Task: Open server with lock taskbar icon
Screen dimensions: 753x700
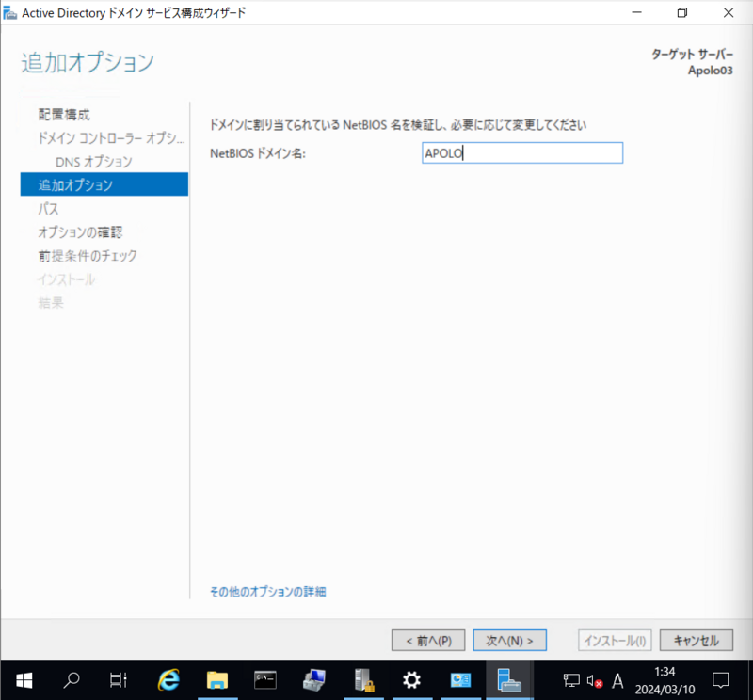Action: point(363,680)
